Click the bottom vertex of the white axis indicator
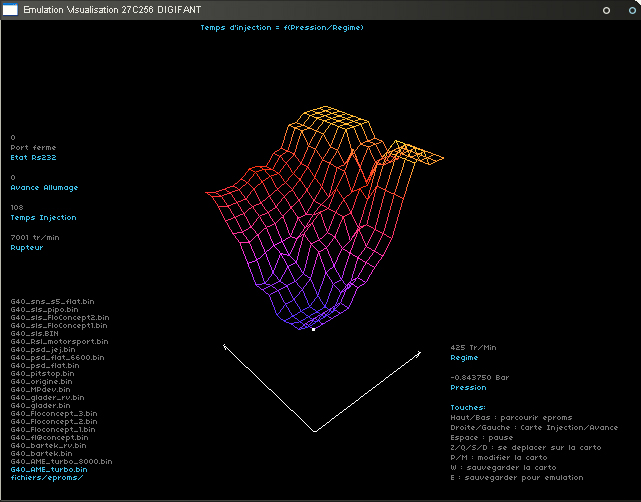 tap(315, 431)
